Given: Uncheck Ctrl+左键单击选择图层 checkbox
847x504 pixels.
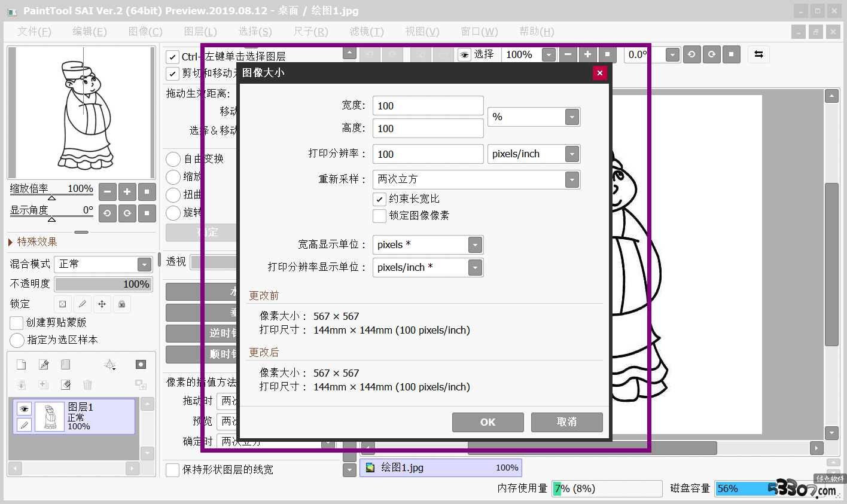Looking at the screenshot, I should pos(172,57).
